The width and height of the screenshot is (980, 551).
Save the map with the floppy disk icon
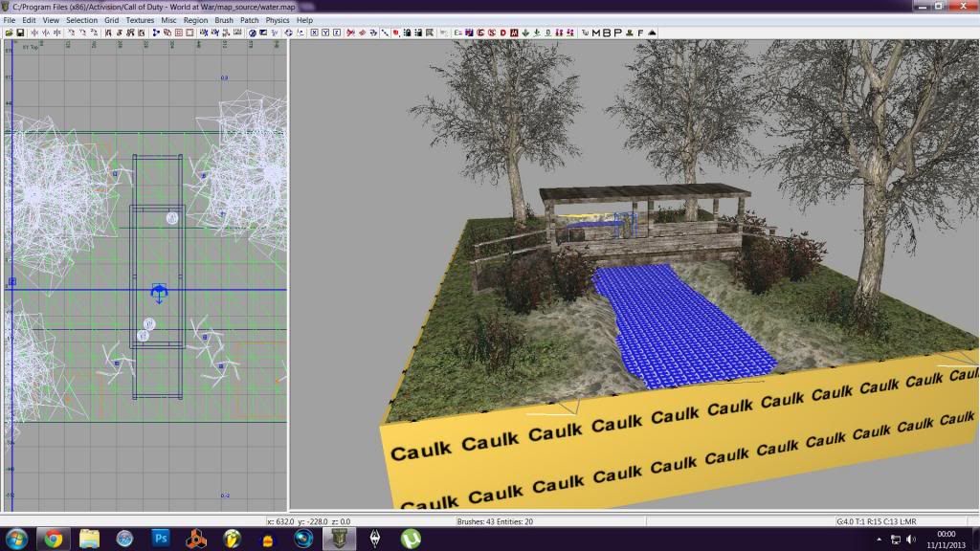tap(20, 33)
